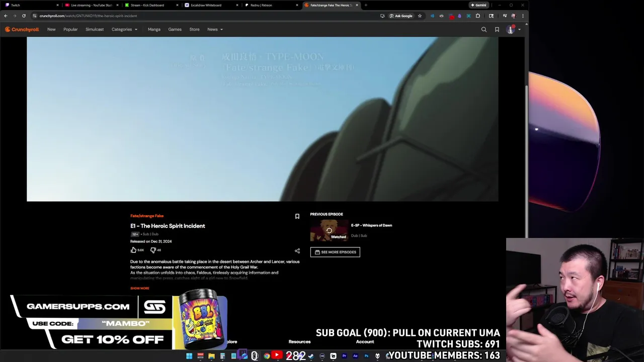This screenshot has height=362, width=644.
Task: Open Whispers of Dawn previous episode thumbnail
Action: tap(329, 231)
